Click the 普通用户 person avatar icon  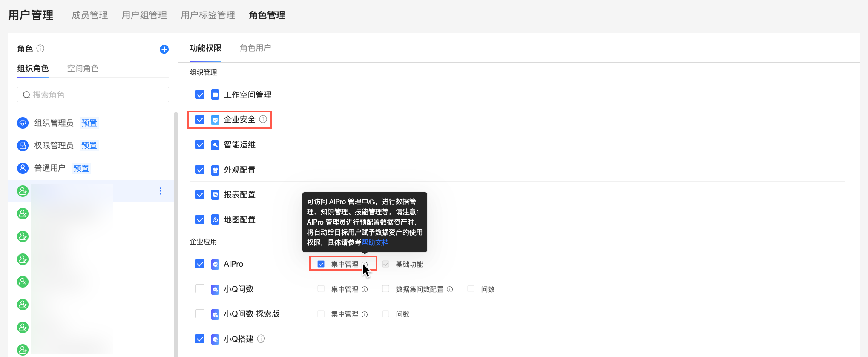[23, 168]
